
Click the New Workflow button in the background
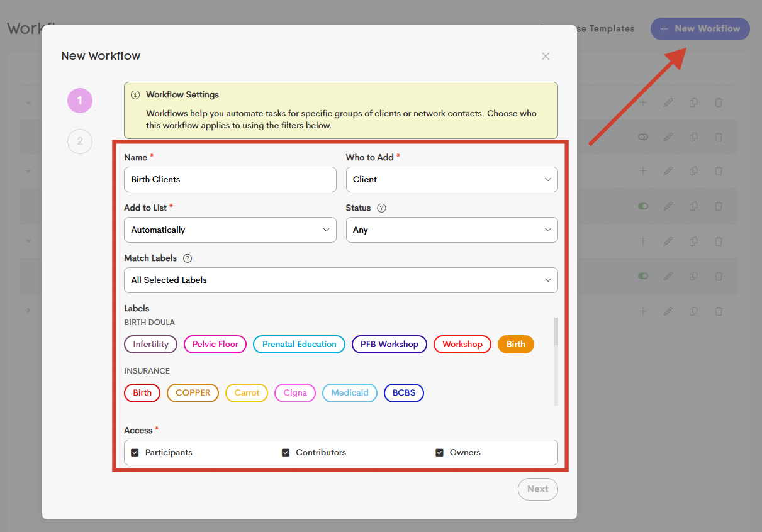(700, 29)
